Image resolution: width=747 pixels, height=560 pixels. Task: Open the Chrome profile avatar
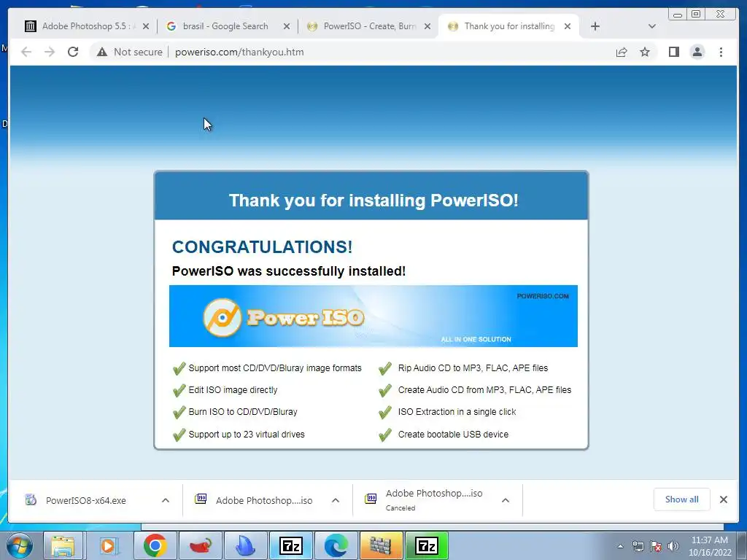697,52
